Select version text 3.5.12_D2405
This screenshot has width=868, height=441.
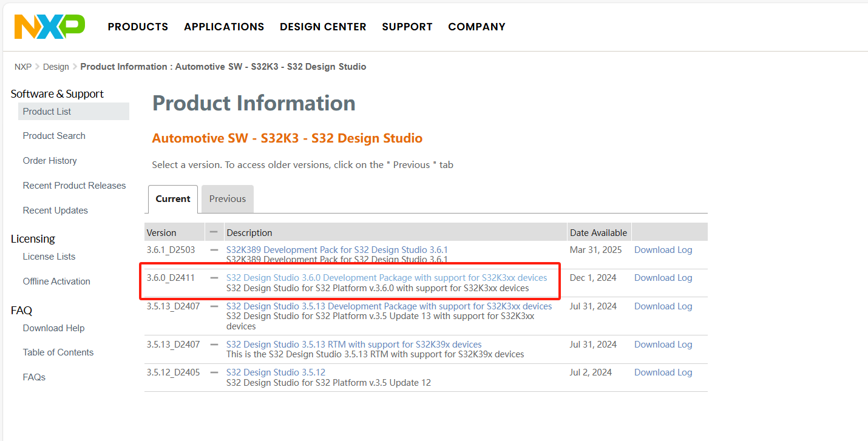coord(173,372)
